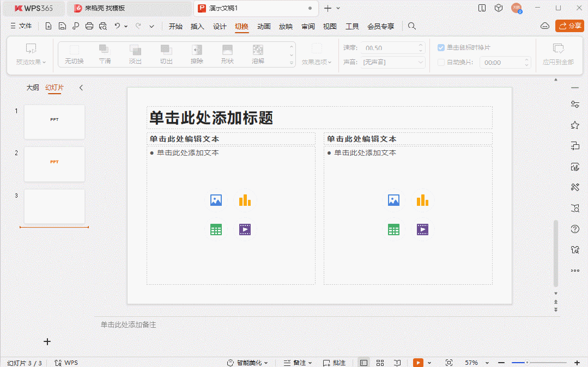Select the 形状 transition effect

point(228,54)
